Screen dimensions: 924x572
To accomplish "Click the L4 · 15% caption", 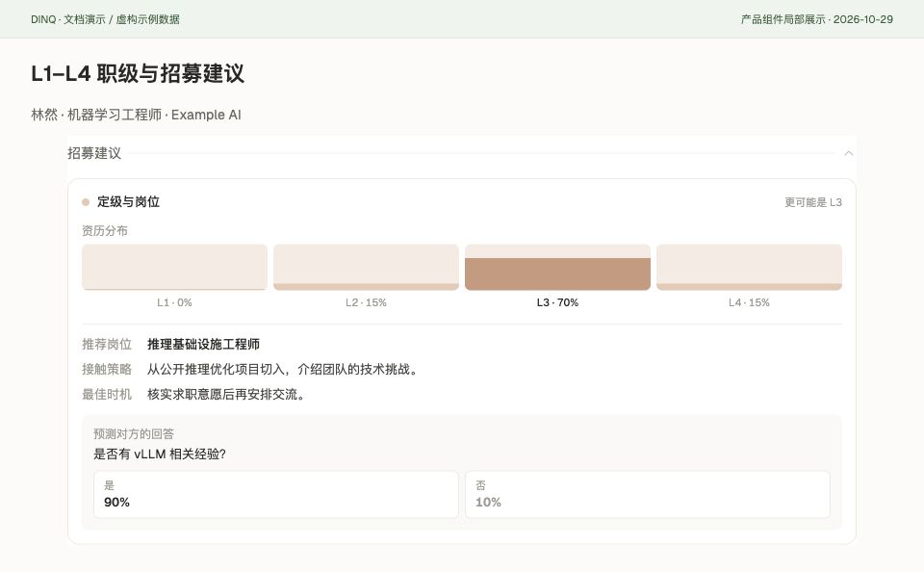I will click(749, 302).
